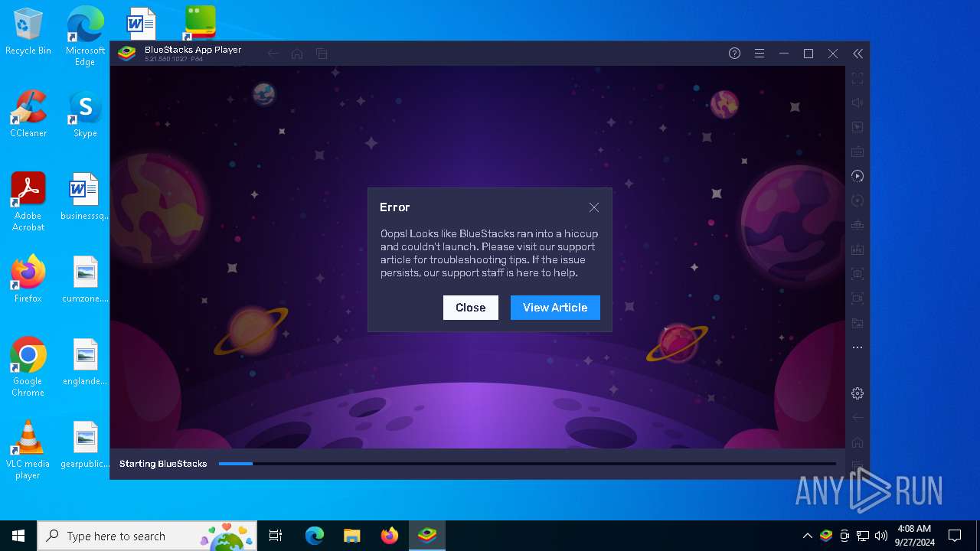Click the BlueStacks taskbar button
Screen dimensions: 980x551
(426, 536)
